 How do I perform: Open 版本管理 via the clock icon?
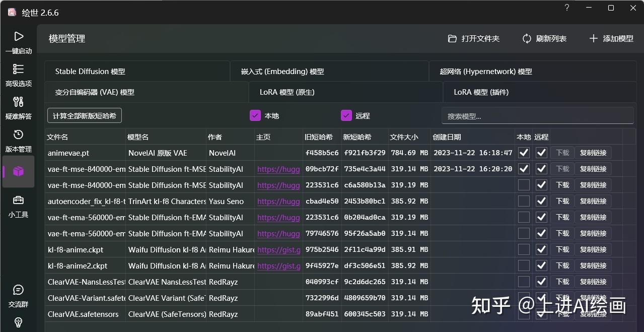(x=19, y=135)
